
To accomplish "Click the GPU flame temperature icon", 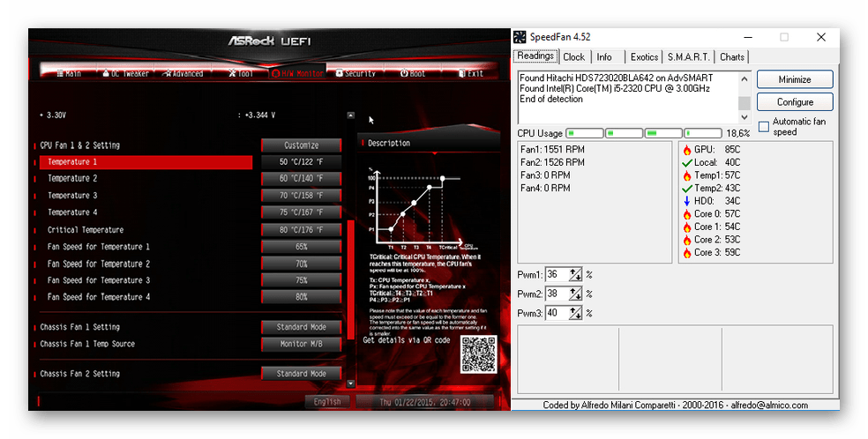I will pos(688,150).
